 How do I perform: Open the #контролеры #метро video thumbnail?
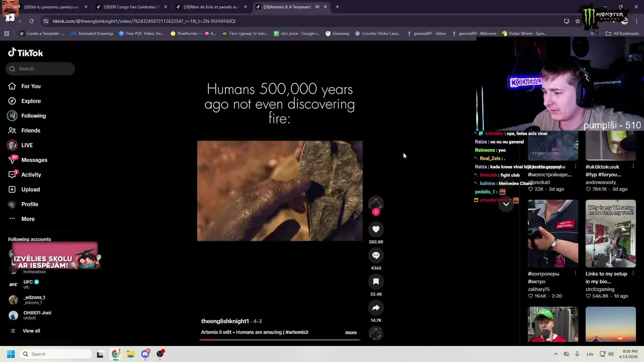[553, 233]
